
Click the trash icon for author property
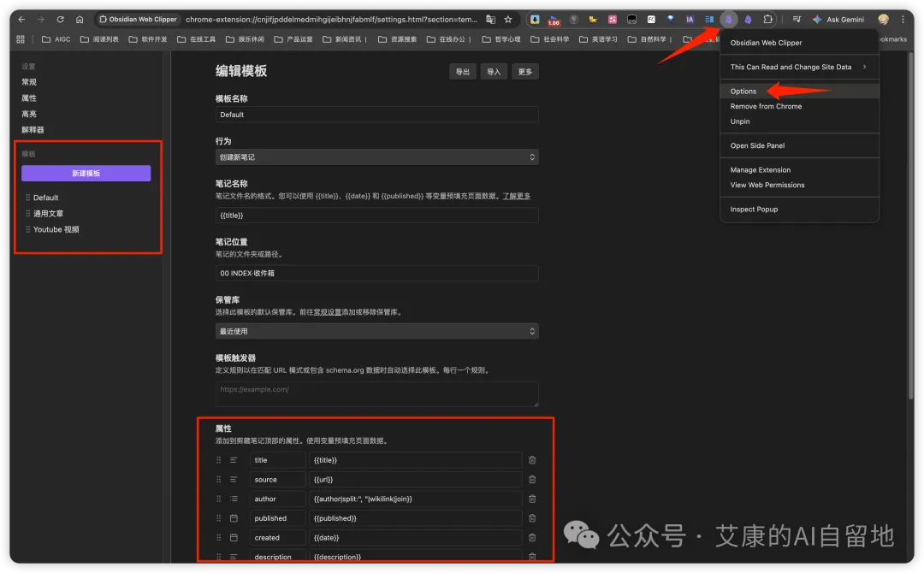point(532,499)
